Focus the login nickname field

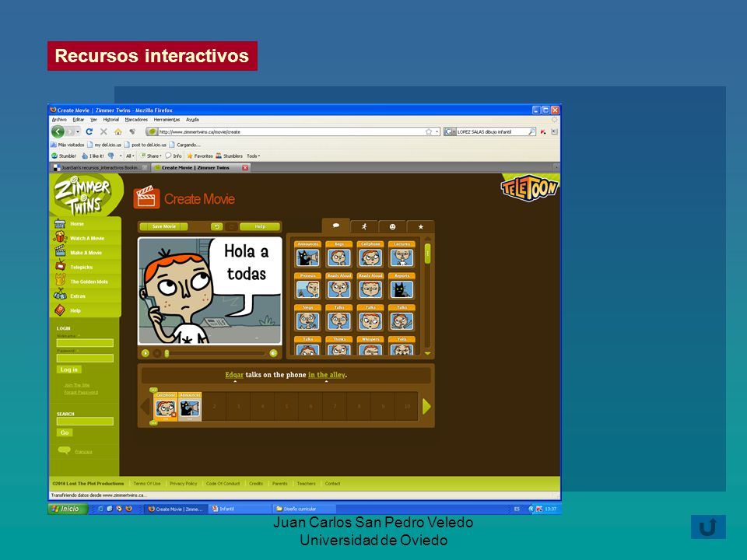85,343
